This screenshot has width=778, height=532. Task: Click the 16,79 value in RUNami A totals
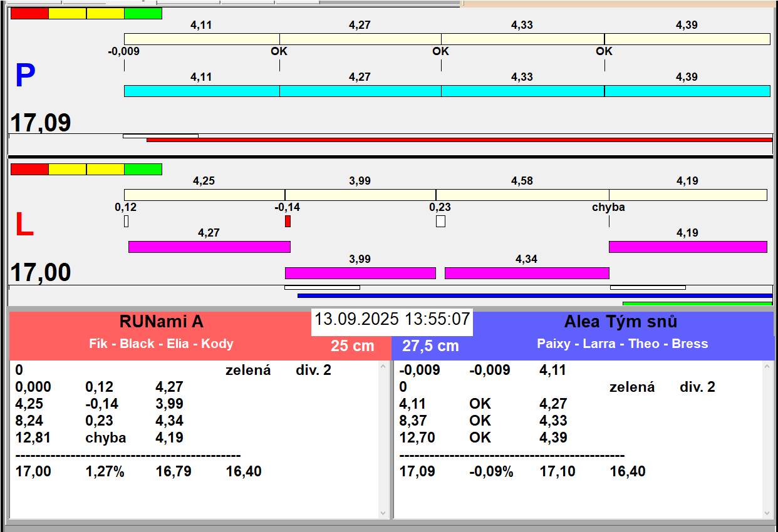click(174, 471)
